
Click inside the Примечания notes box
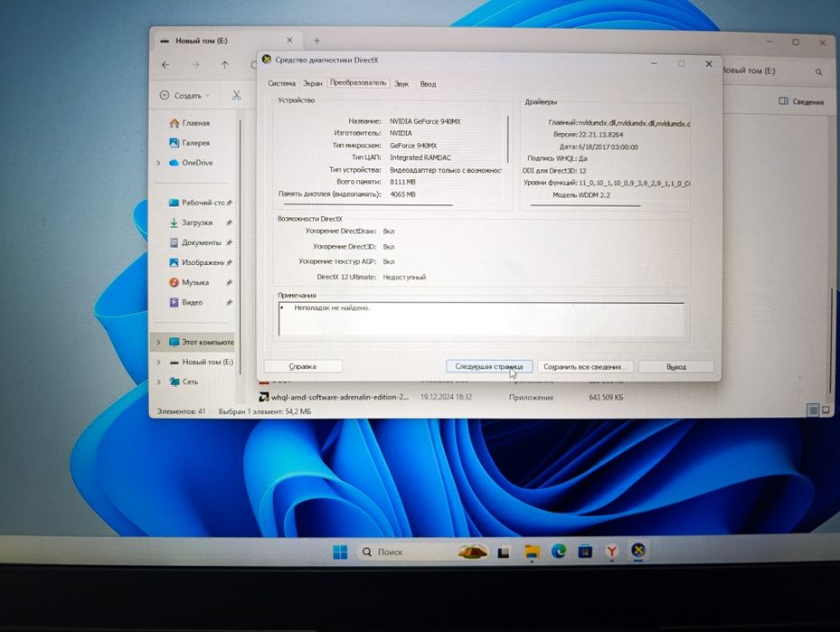pos(481,319)
